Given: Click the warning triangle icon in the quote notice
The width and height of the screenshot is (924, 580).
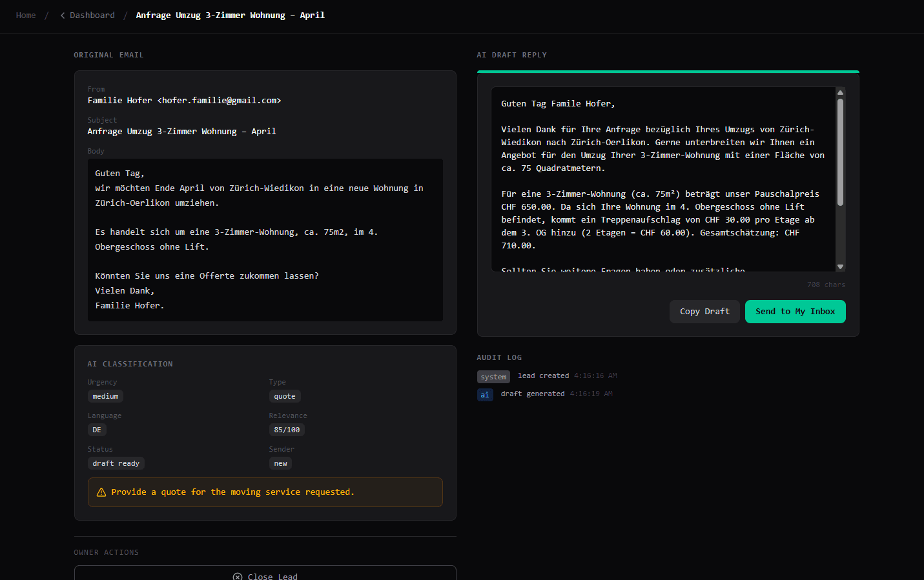Looking at the screenshot, I should 101,492.
